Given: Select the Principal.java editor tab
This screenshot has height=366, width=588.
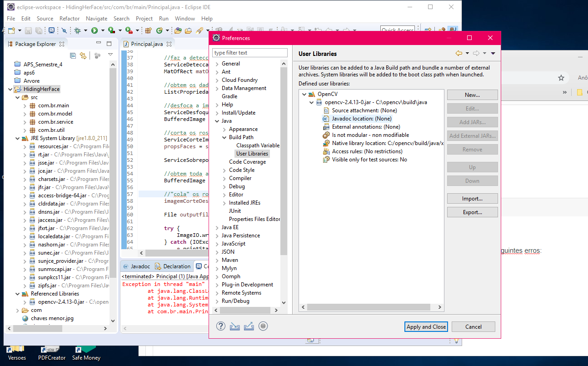Looking at the screenshot, I should point(146,44).
